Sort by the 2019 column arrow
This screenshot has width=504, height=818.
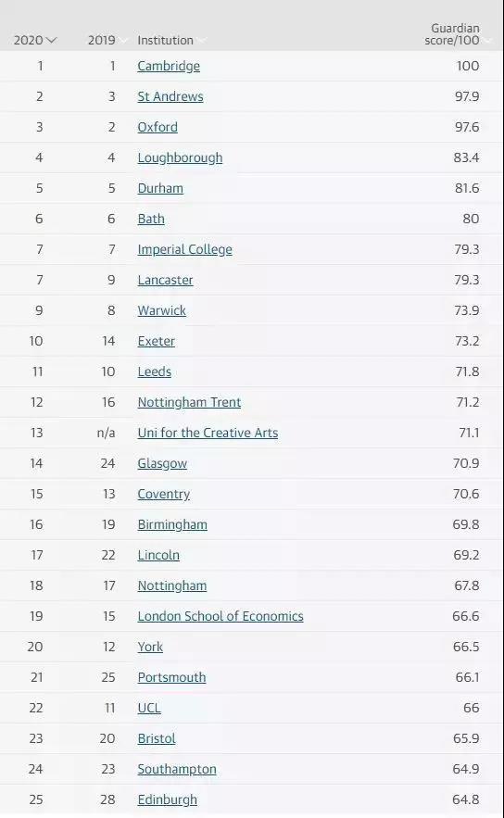tap(123, 40)
